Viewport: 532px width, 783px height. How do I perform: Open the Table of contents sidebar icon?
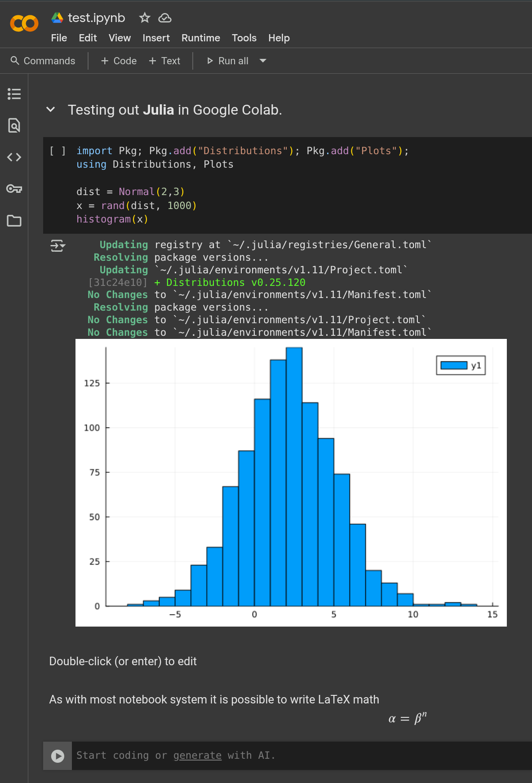[14, 94]
